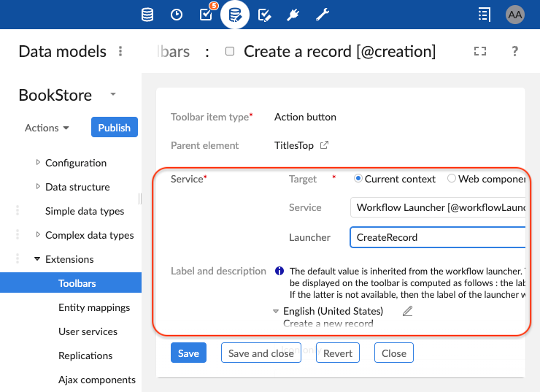Collapse the Extensions tree node

coord(37,259)
